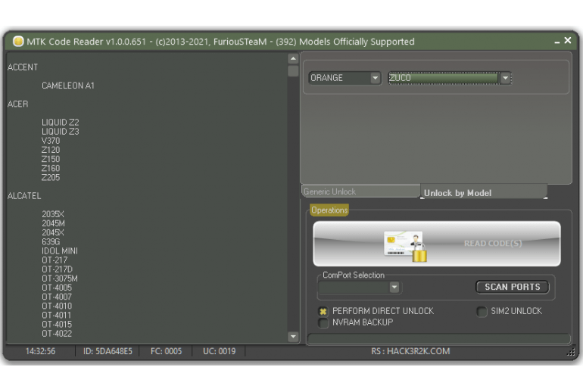
Task: Click the Operations group label
Action: click(x=329, y=210)
